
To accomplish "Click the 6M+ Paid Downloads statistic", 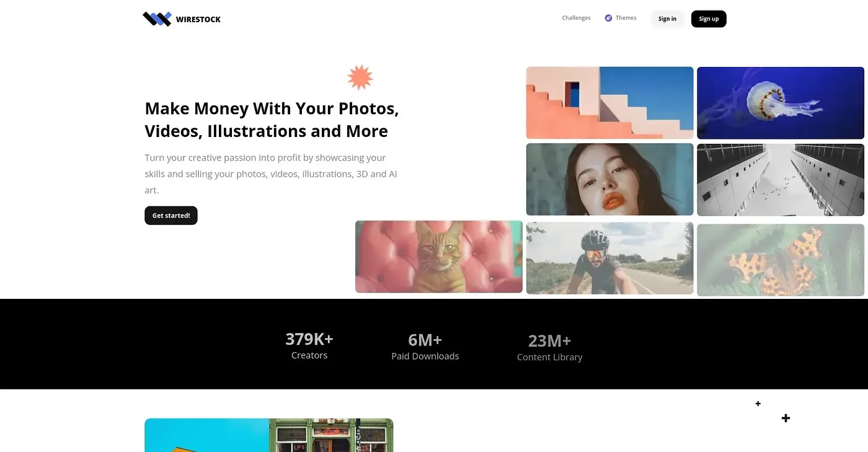I will click(x=425, y=347).
